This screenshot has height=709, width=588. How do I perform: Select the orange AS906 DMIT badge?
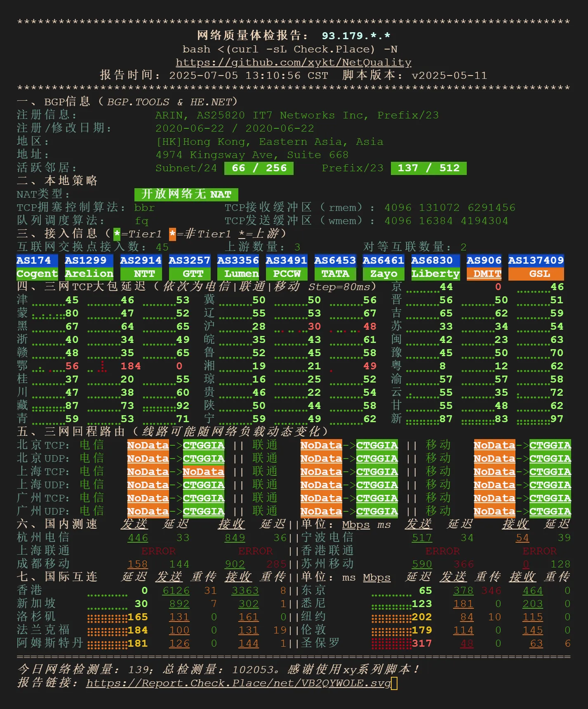484,267
